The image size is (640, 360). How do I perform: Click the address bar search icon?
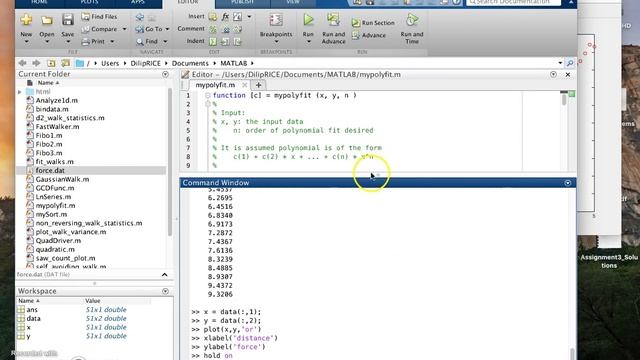coord(570,63)
